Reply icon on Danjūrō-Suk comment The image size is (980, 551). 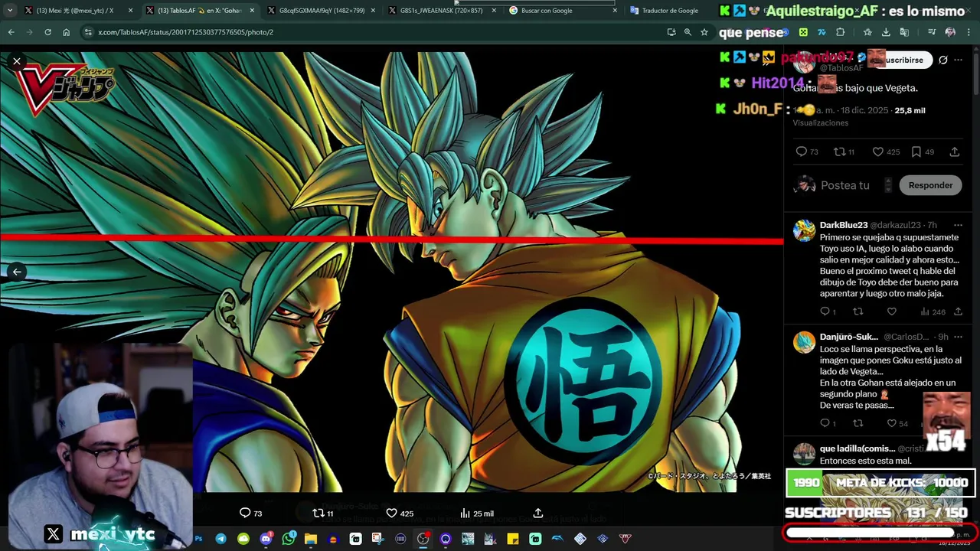825,423
